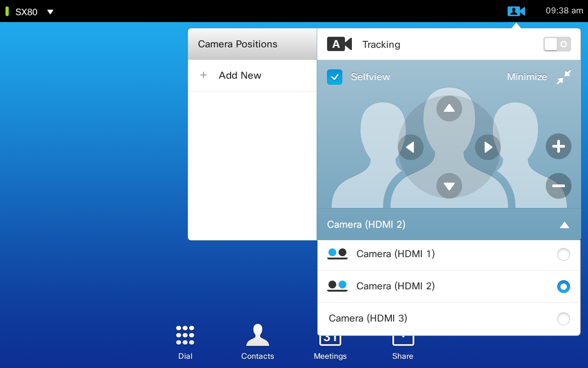The height and width of the screenshot is (368, 588).
Task: Click the Minimize selfview arrows icon
Action: coord(564,77)
